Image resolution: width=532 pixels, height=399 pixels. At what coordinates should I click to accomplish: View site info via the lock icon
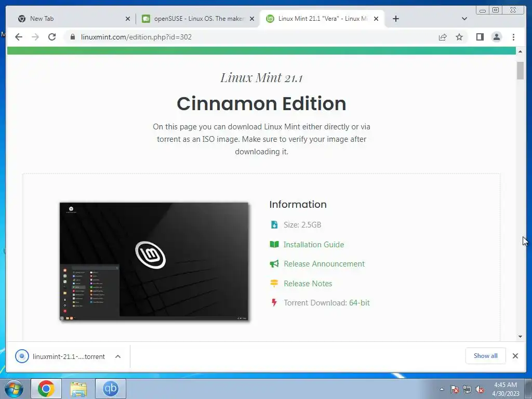73,37
